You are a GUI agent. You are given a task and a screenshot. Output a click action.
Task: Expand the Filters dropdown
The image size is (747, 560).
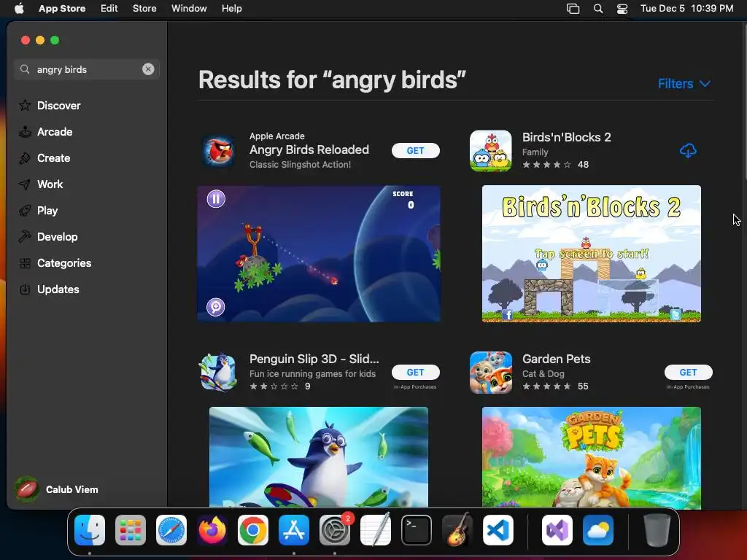pos(684,84)
